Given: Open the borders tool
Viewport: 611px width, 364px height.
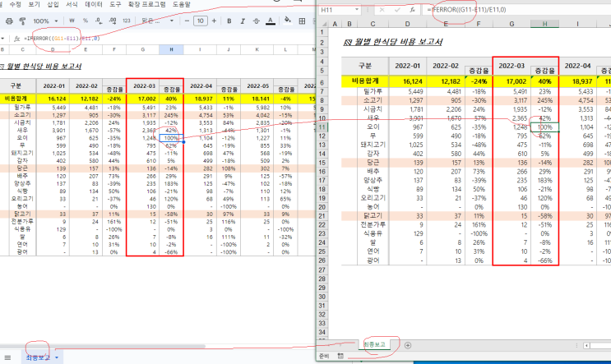Looking at the screenshot, I should pos(302,21).
